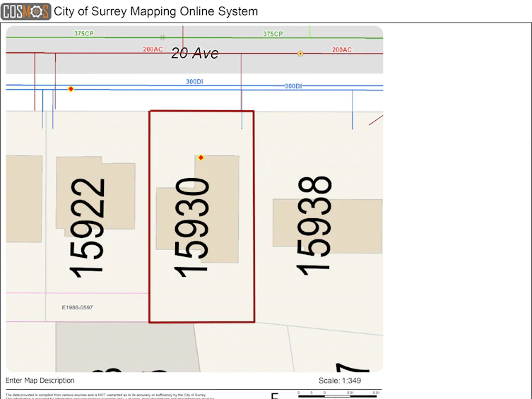
Task: Select the red diamond marker on building 15930
Action: tap(201, 157)
